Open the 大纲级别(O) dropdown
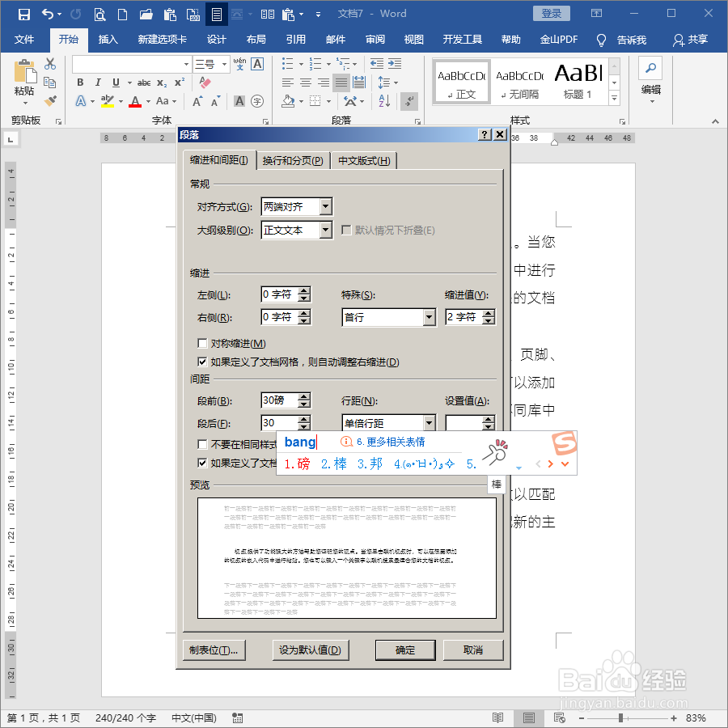The image size is (728, 728). coord(326,230)
